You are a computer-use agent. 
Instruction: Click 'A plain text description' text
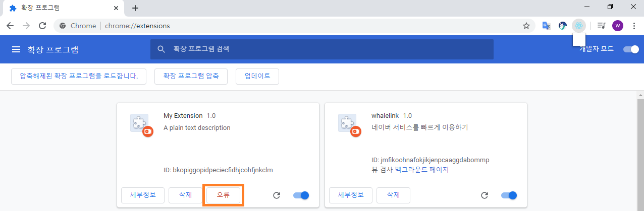[x=197, y=127]
